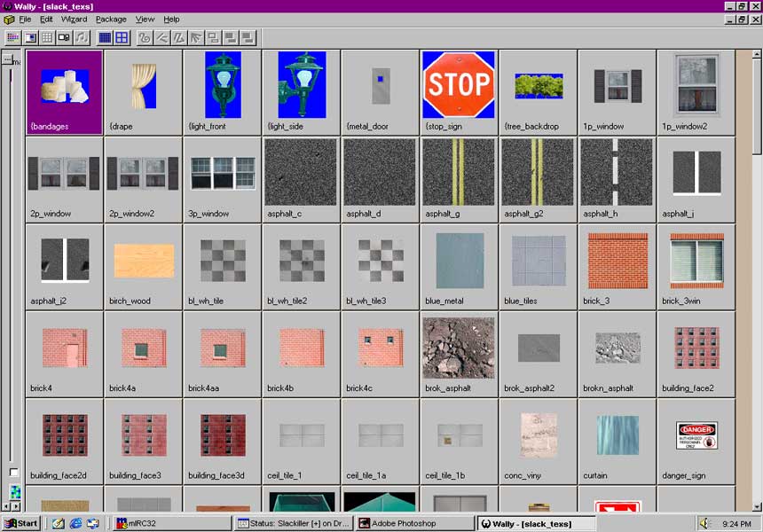Image resolution: width=763 pixels, height=532 pixels.
Task: Toggle the checkbox in the left panel
Action: click(13, 473)
